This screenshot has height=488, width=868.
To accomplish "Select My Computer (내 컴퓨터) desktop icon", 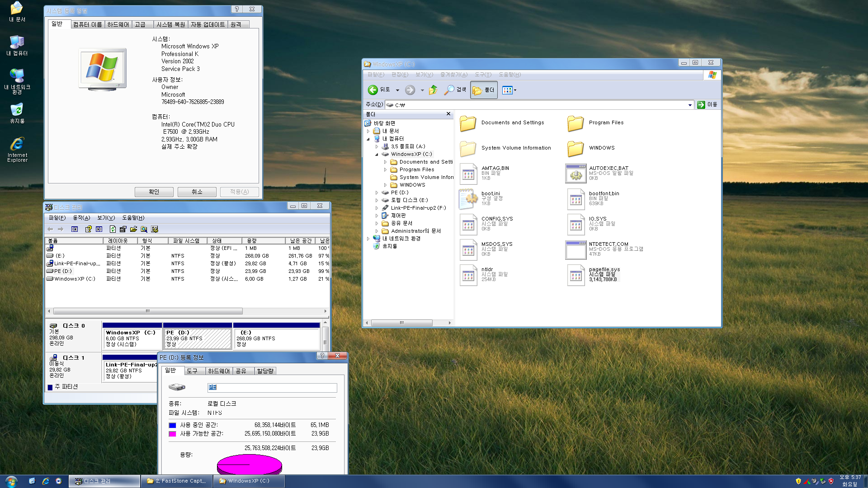I will [x=17, y=46].
